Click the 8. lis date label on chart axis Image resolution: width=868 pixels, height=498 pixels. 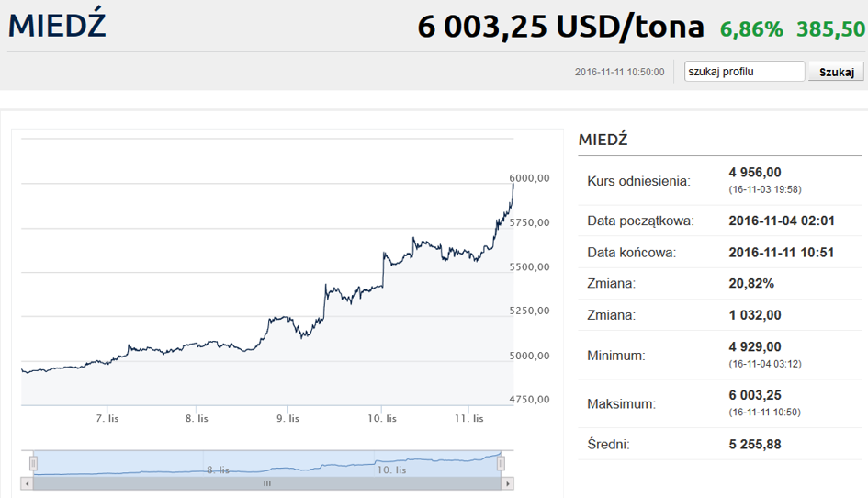197,418
